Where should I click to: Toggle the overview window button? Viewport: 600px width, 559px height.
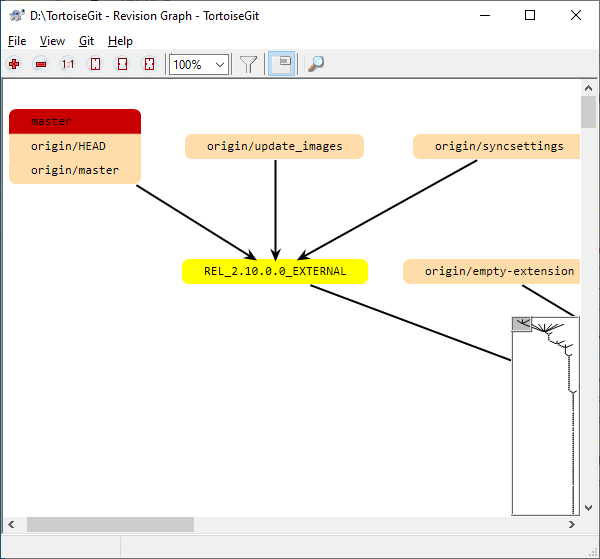tap(282, 64)
